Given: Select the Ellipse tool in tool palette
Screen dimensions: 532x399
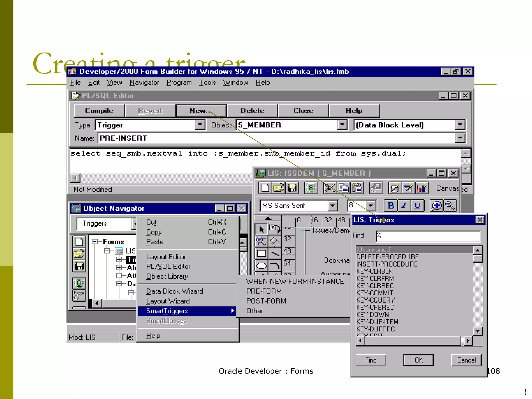Looking at the screenshot, I should pos(261,265).
